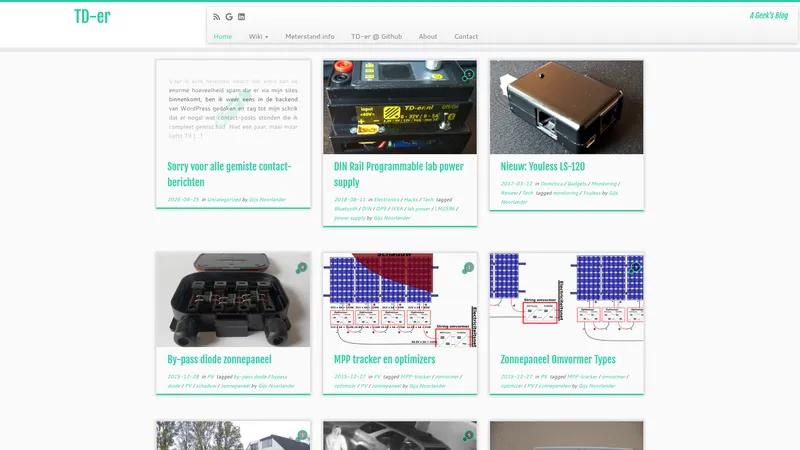Click the power supply tag link
Image resolution: width=800 pixels, height=450 pixels.
click(349, 218)
